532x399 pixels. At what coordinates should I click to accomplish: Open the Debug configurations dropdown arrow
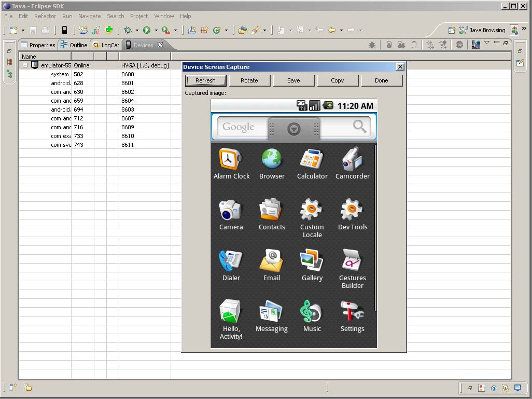(x=137, y=30)
